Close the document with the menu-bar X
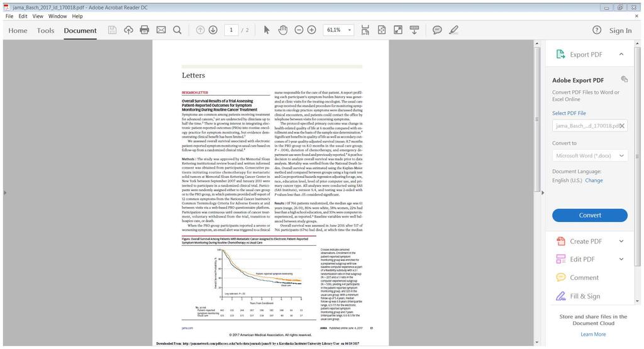This screenshot has height=349, width=644. [x=637, y=16]
